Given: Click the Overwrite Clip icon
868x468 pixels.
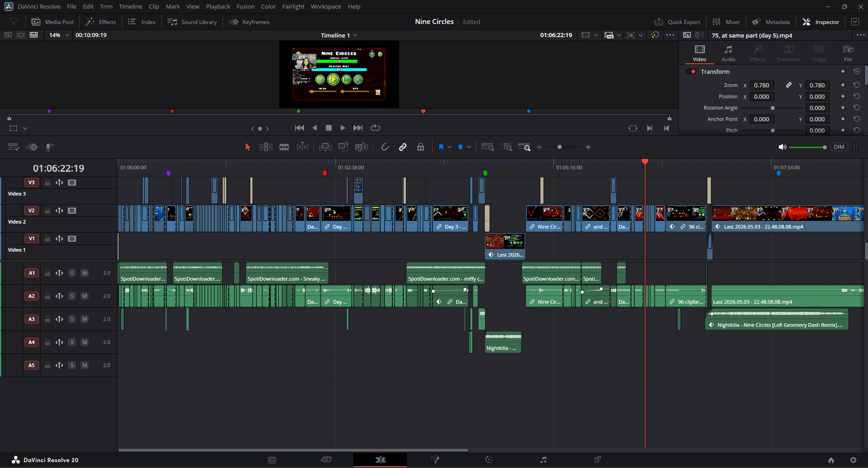Looking at the screenshot, I should coord(343,147).
